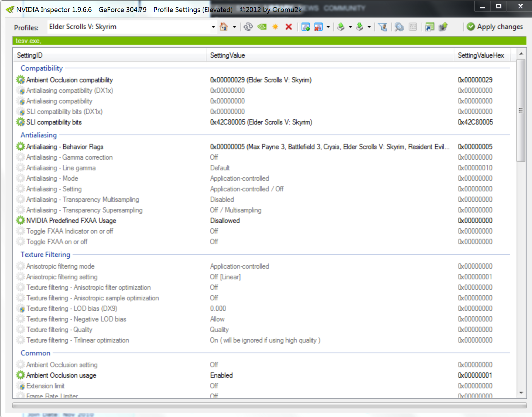Collapse the Antialiasing group header
Viewport: 532px width, 417px height.
pyautogui.click(x=39, y=135)
